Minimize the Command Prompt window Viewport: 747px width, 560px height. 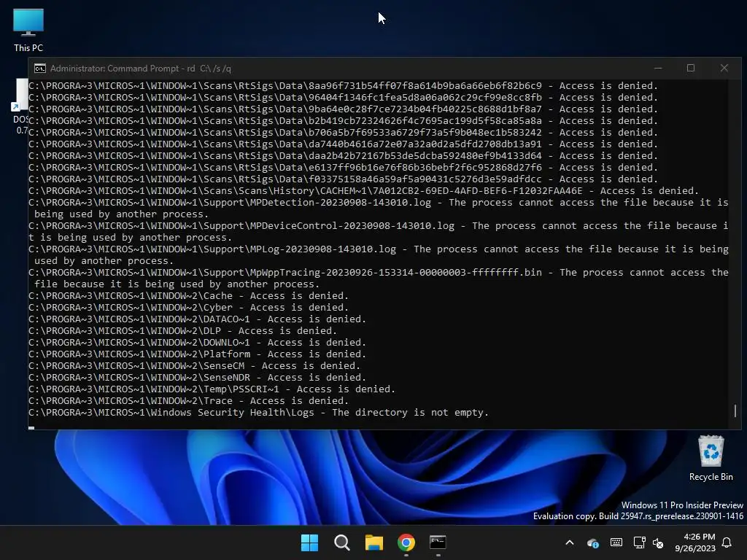tap(658, 68)
